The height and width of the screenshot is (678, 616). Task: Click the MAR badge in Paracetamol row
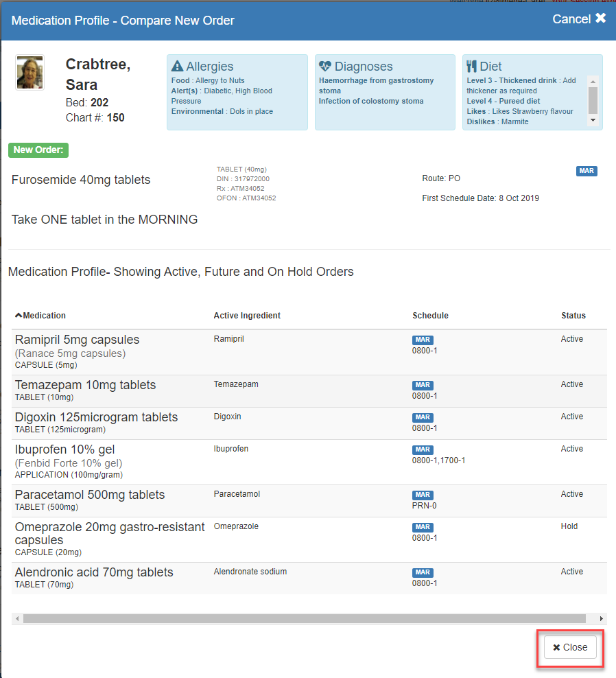(x=423, y=495)
